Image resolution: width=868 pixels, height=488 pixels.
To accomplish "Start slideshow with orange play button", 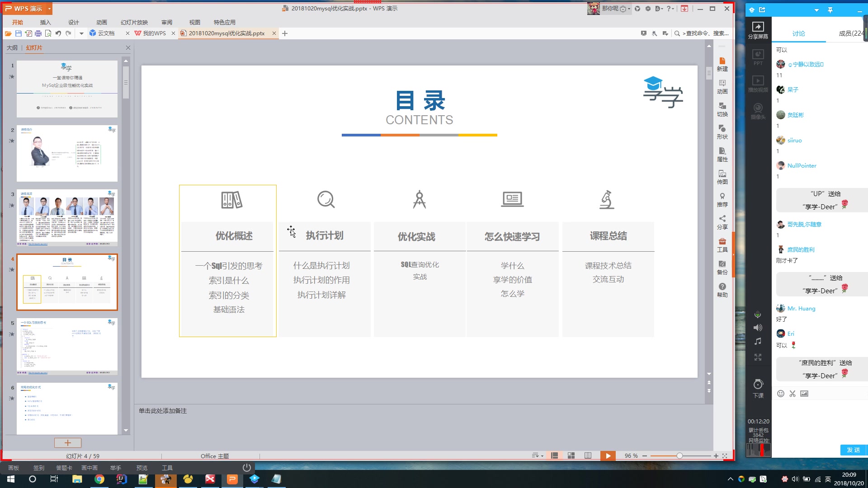I will point(608,455).
